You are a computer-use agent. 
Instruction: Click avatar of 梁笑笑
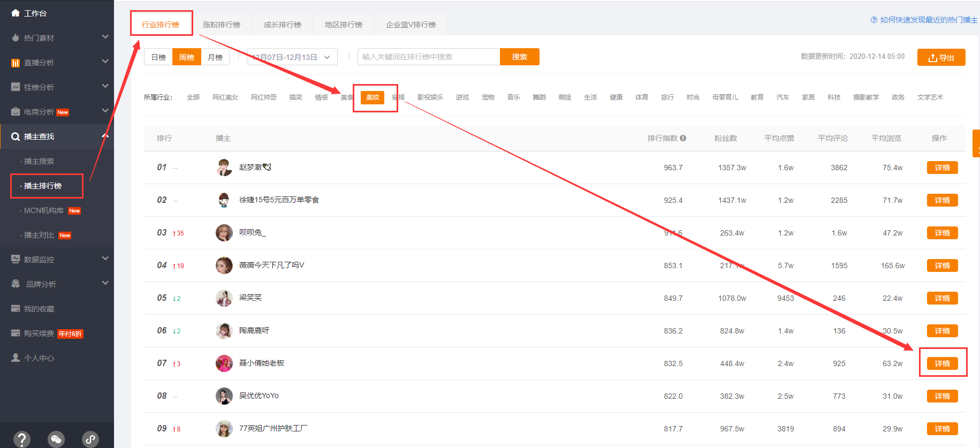[224, 298]
